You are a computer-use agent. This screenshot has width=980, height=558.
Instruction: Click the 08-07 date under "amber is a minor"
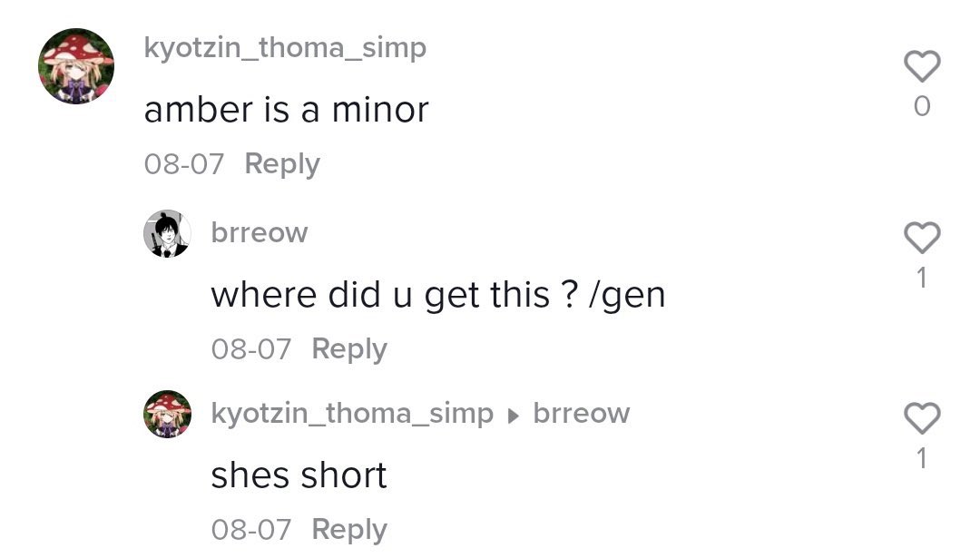click(x=183, y=164)
